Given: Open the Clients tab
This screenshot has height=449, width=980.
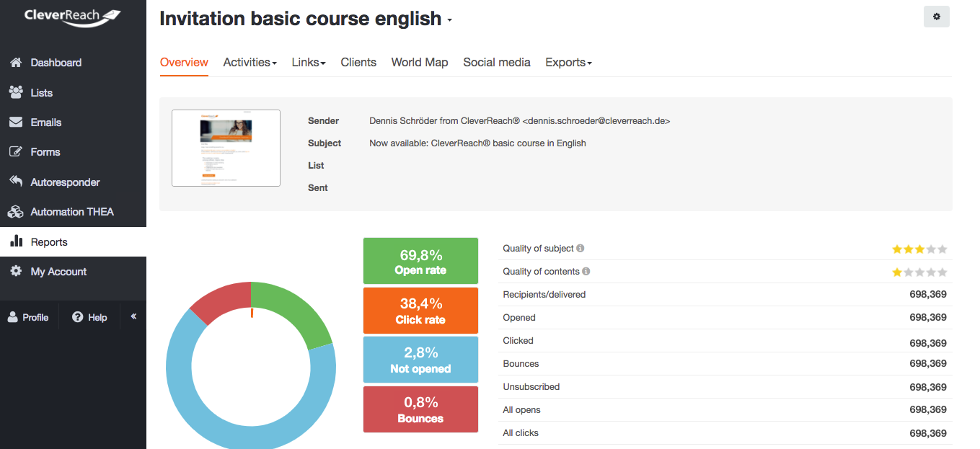Looking at the screenshot, I should (x=358, y=63).
